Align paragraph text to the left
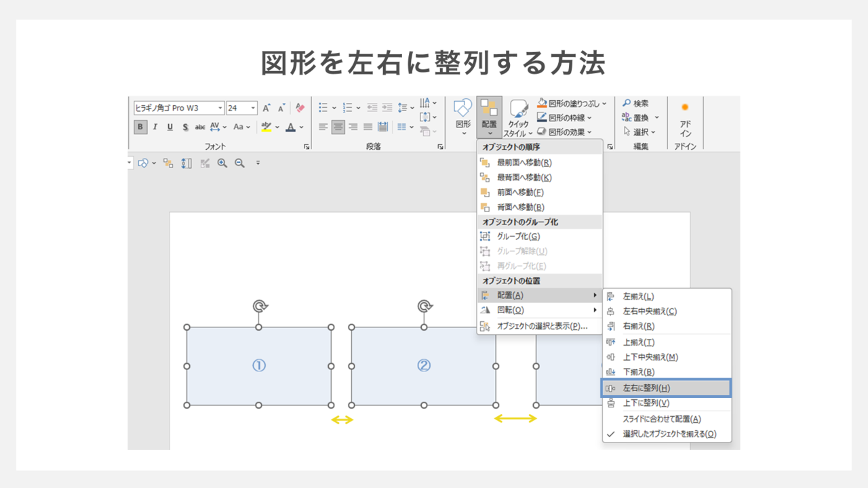868x488 pixels. tap(323, 127)
